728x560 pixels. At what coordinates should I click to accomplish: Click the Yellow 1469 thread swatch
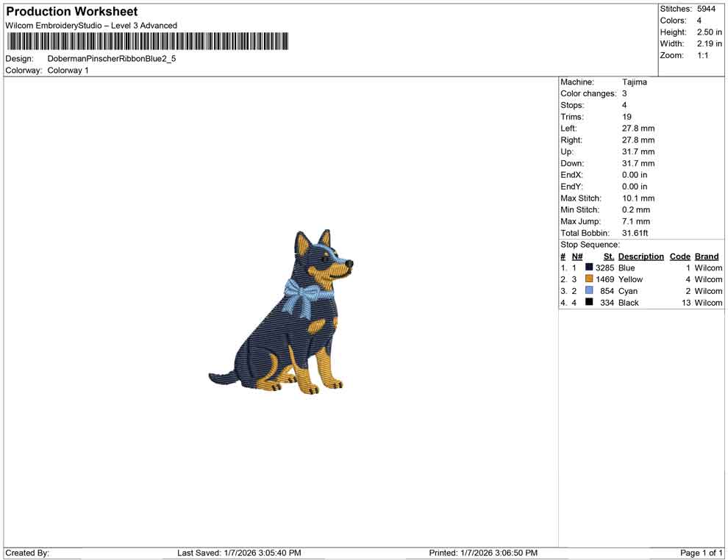click(x=588, y=279)
